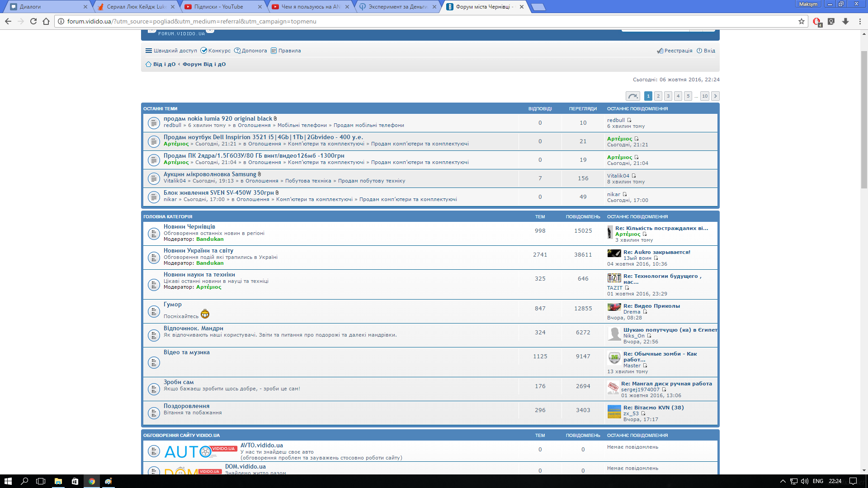Open Новини Чернівців forum section

click(x=189, y=226)
